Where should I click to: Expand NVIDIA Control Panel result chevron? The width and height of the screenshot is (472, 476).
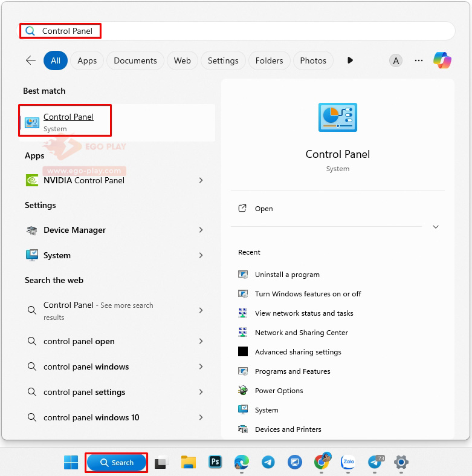tap(201, 180)
